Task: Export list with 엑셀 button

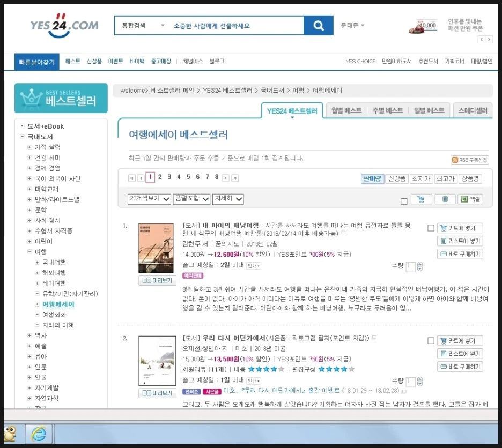Action: click(x=470, y=199)
